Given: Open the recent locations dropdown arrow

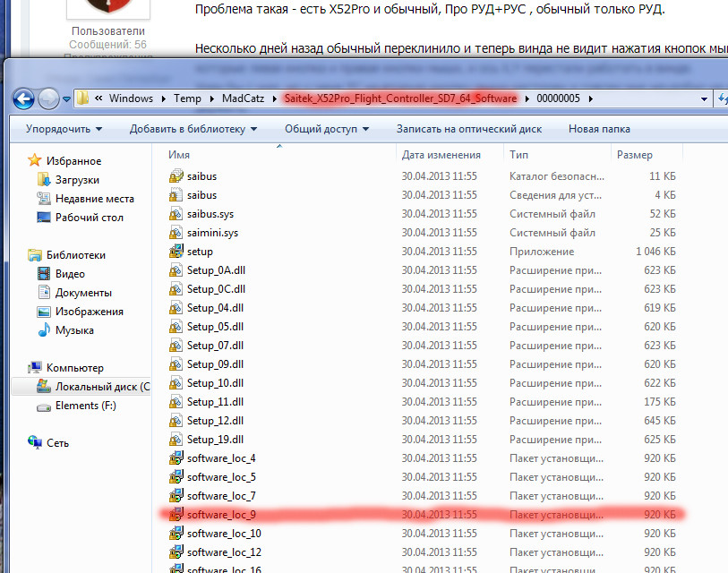Looking at the screenshot, I should click(x=66, y=98).
